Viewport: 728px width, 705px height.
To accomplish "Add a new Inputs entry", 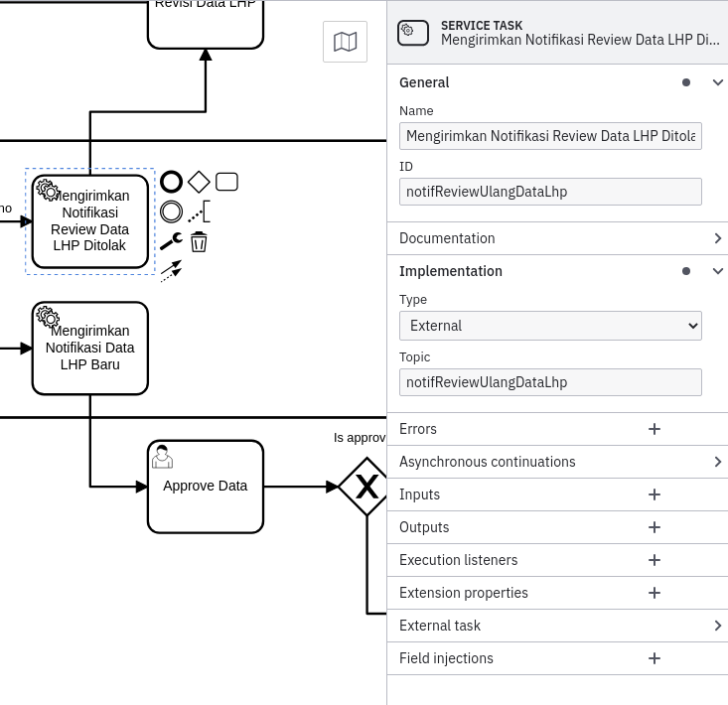I will pos(655,494).
